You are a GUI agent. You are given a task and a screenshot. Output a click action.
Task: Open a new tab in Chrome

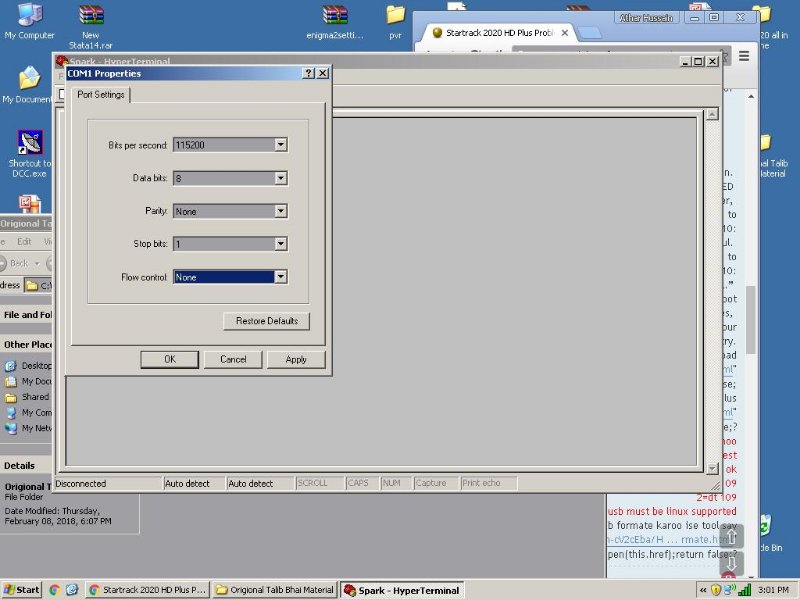591,33
